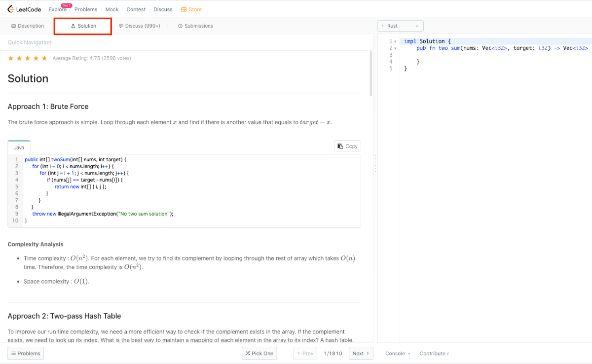
Task: Go to the Description tab
Action: (x=28, y=26)
